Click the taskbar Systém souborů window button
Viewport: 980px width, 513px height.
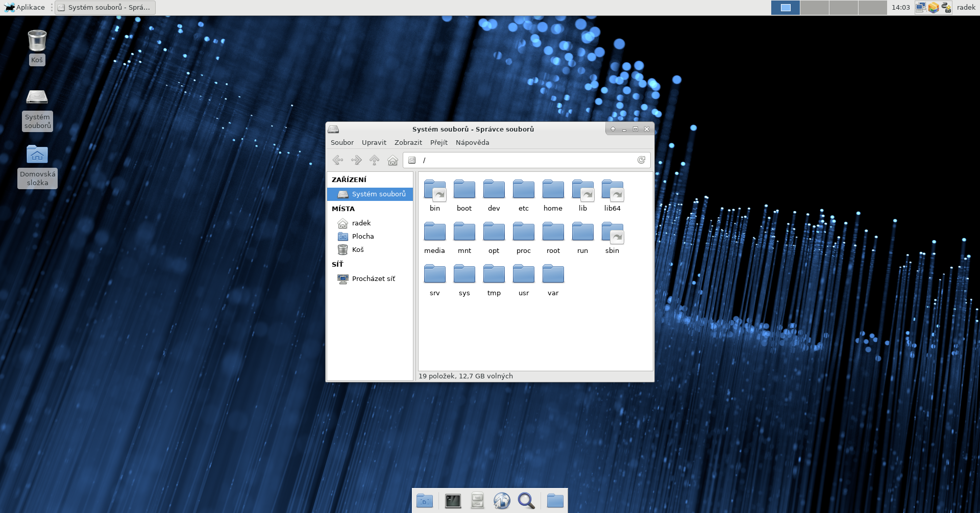point(105,8)
